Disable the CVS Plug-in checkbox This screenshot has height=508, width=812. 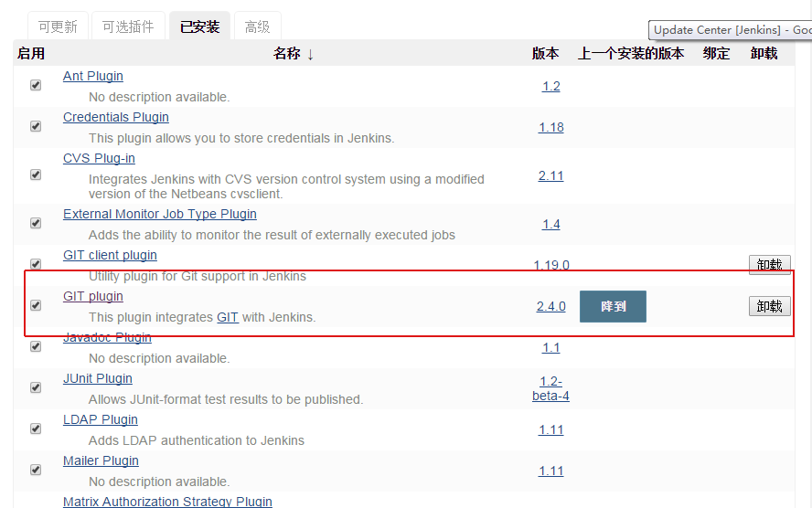tap(36, 175)
